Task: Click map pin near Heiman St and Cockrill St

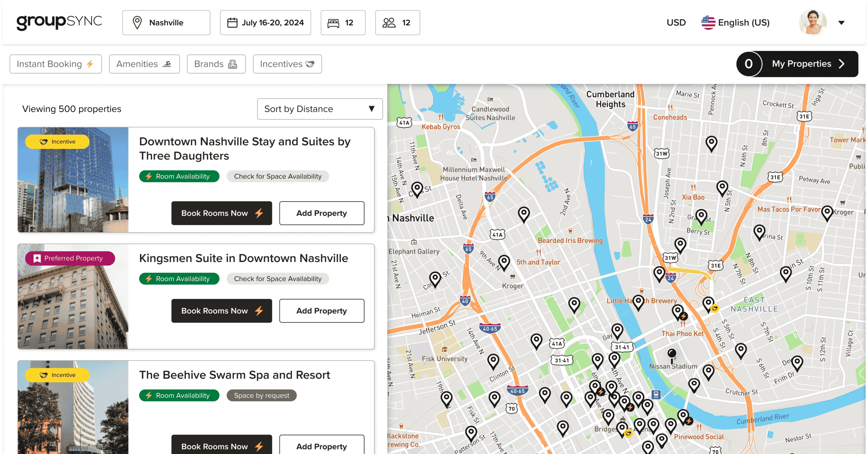Action: (x=435, y=280)
